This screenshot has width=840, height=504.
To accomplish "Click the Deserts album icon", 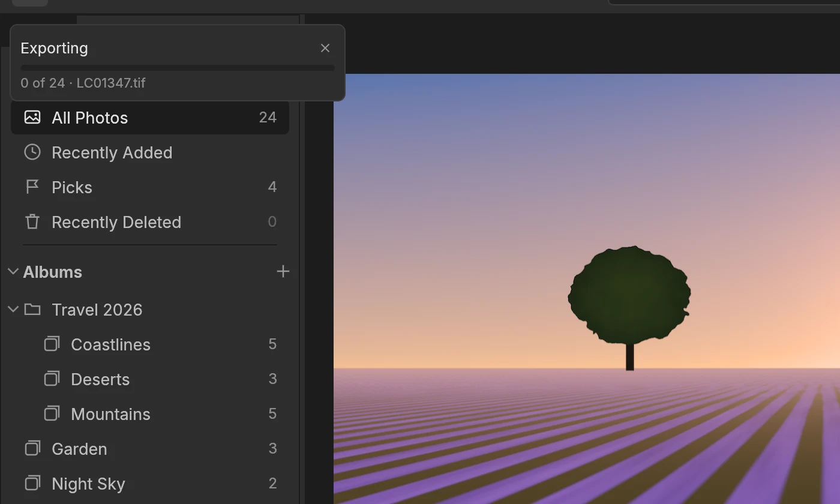I will [x=52, y=379].
